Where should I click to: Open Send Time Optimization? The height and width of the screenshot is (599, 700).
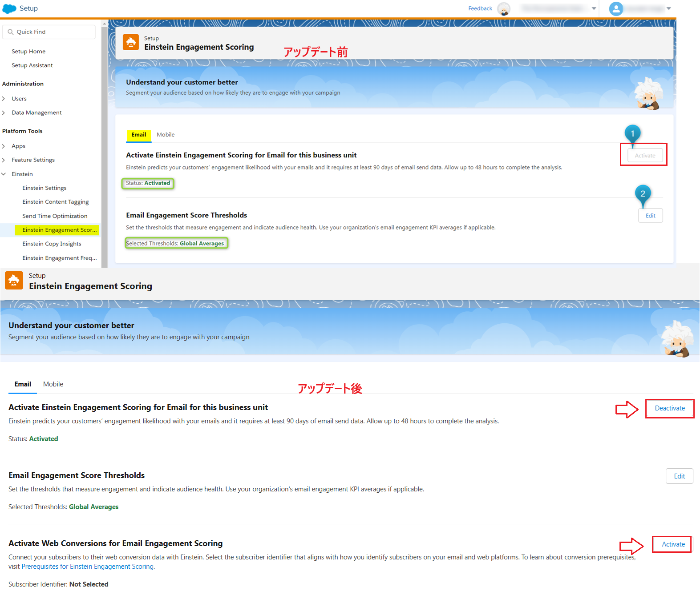[55, 216]
